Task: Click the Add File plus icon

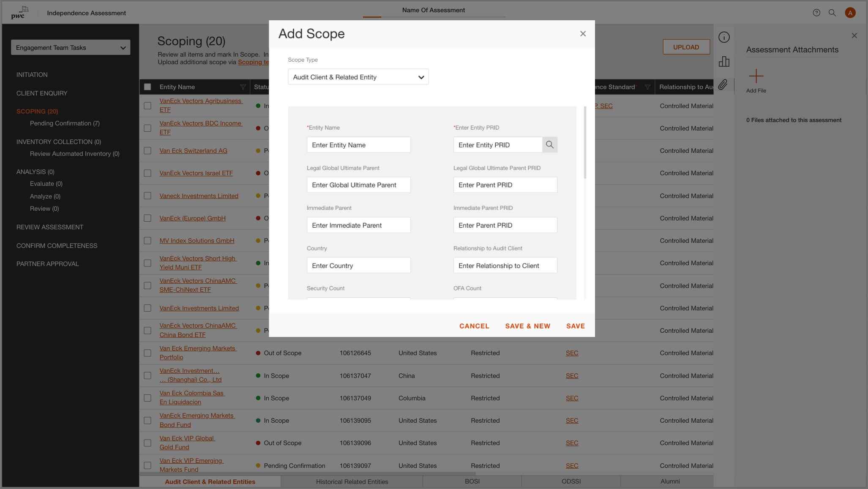Action: 756,76
